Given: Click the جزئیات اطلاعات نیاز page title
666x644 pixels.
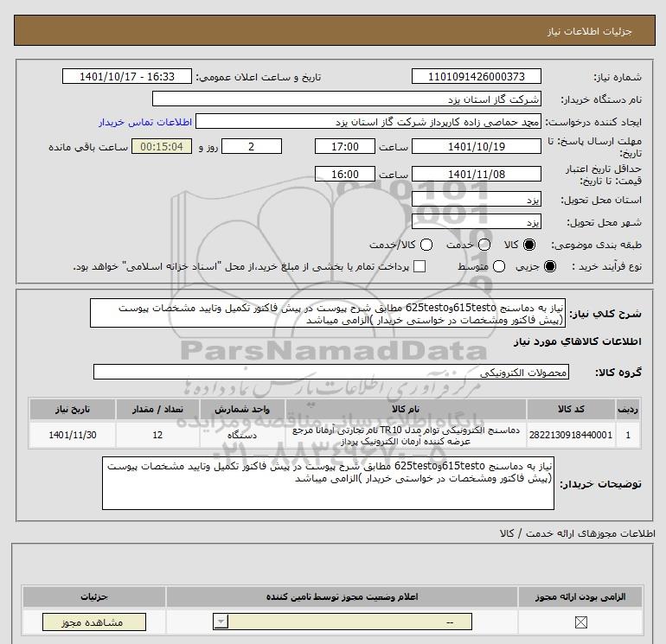Looking at the screenshot, I should [589, 31].
